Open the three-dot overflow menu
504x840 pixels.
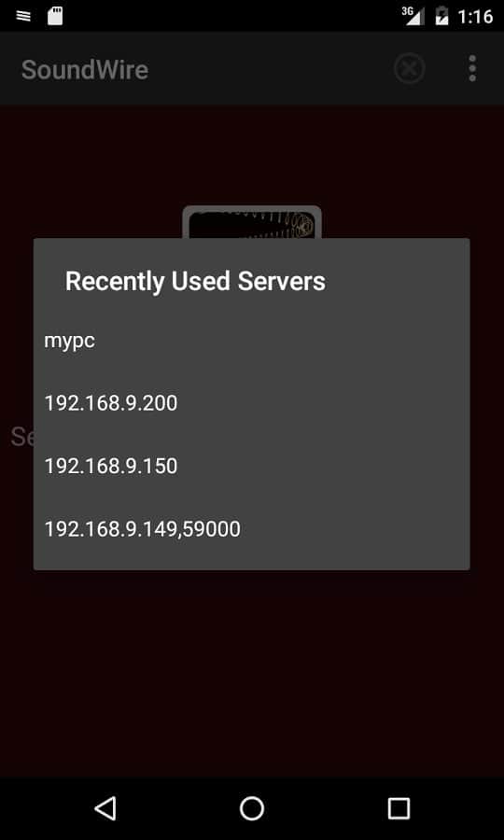[472, 68]
